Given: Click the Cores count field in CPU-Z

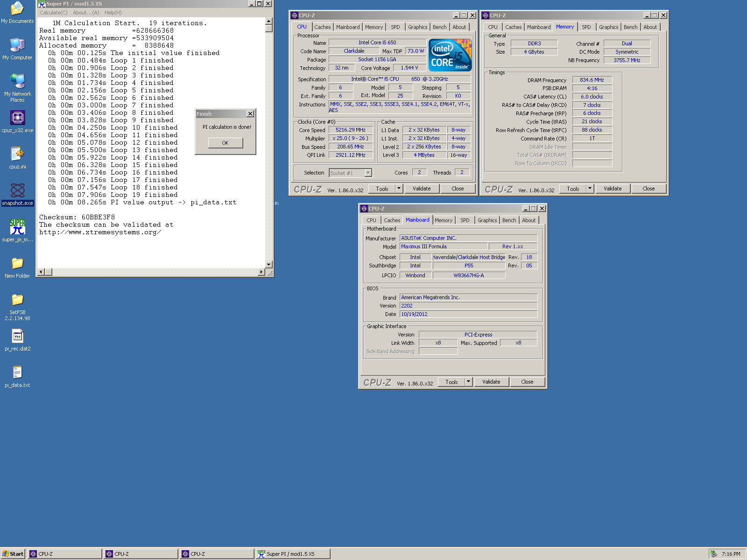Looking at the screenshot, I should [x=419, y=173].
